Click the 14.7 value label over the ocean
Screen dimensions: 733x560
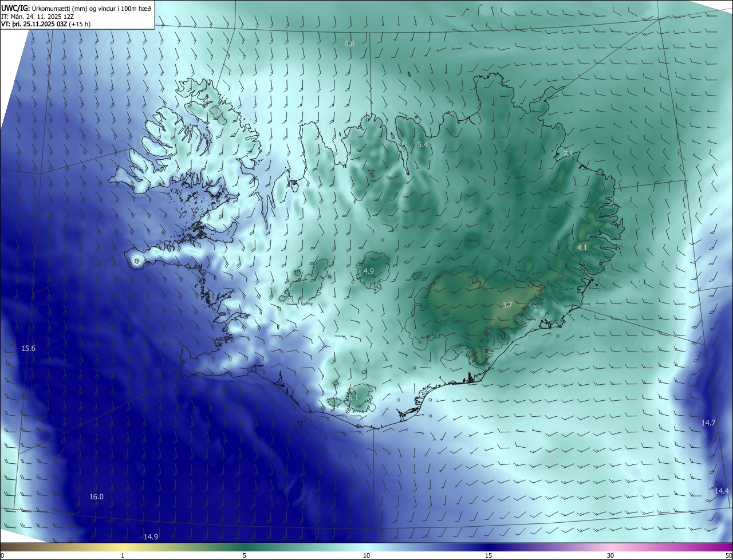(x=708, y=423)
